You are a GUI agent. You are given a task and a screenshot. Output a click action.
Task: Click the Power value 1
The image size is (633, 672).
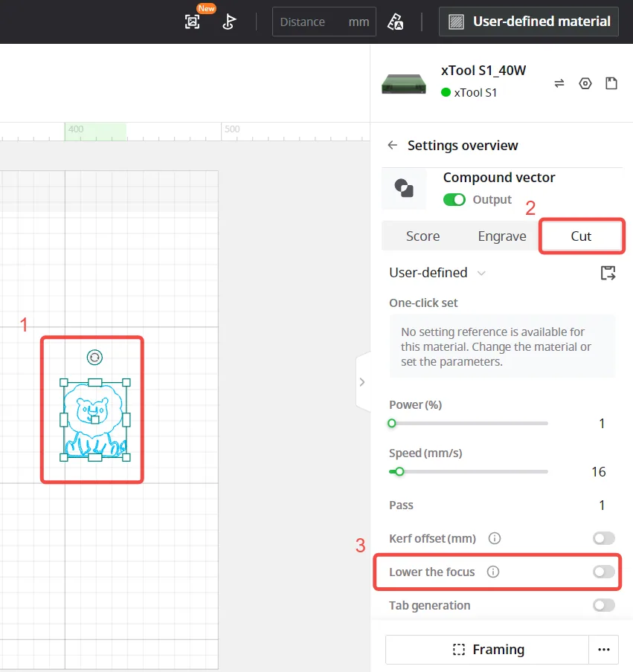coord(602,424)
